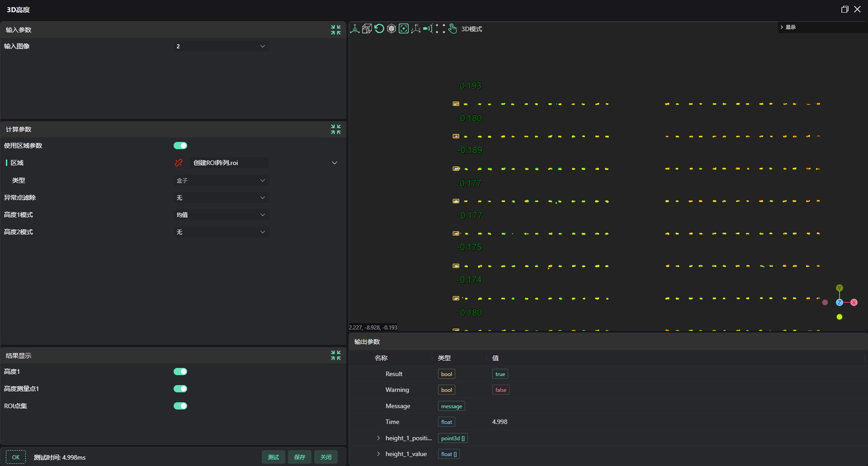This screenshot has height=466, width=868.
Task: Click the message type tag
Action: (x=452, y=406)
